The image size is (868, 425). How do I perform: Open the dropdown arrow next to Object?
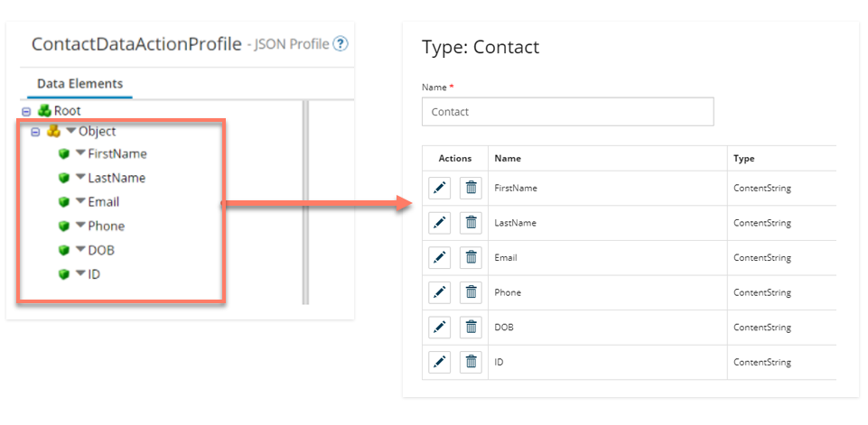70,131
